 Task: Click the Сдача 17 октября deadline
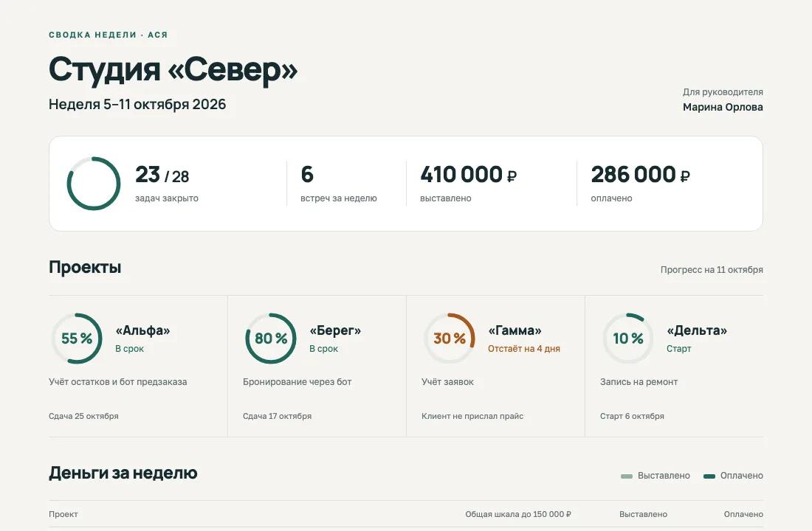coord(277,416)
